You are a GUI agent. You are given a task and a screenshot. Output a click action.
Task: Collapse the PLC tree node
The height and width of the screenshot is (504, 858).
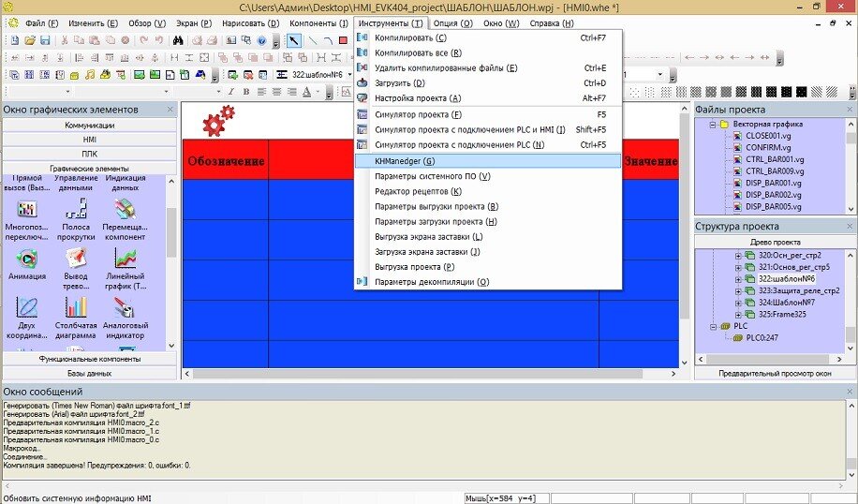713,326
